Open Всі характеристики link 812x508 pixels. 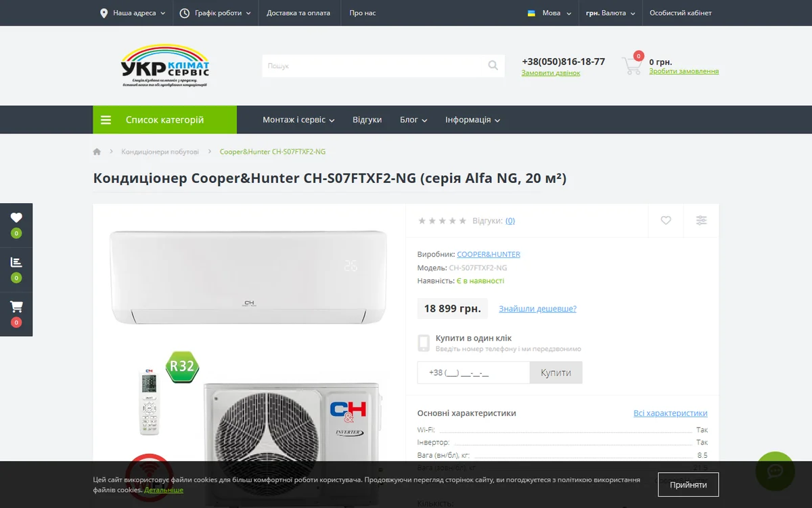(671, 413)
